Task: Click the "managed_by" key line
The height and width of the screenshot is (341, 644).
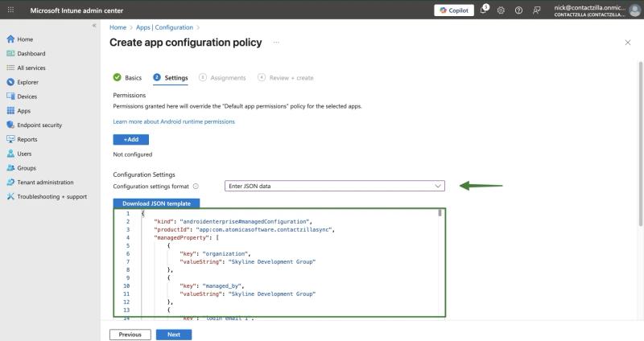Action: (212, 286)
